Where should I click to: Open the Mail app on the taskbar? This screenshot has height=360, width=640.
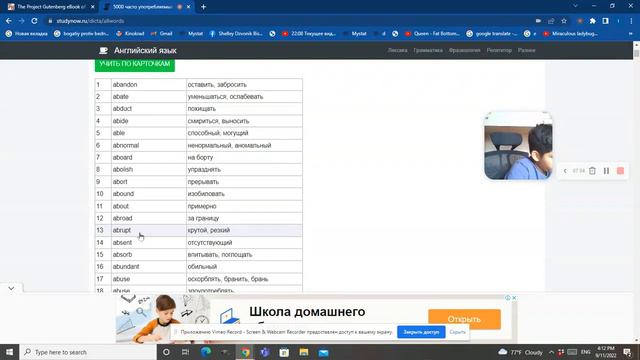coord(324,352)
